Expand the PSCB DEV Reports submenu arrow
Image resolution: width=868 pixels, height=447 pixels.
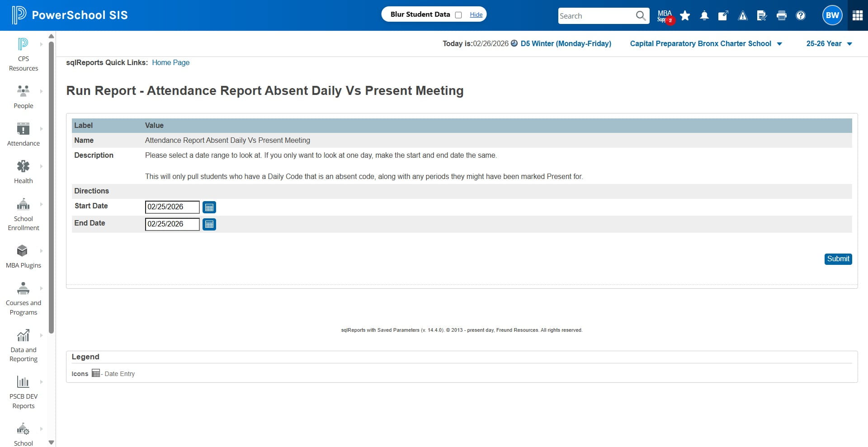(x=42, y=382)
